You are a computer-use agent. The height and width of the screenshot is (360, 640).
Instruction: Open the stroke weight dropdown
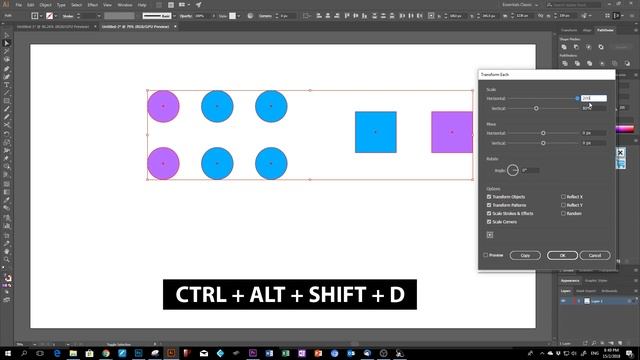click(99, 16)
